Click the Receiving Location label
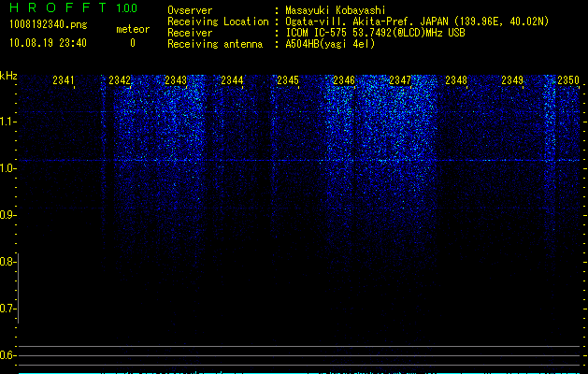 click(x=218, y=22)
